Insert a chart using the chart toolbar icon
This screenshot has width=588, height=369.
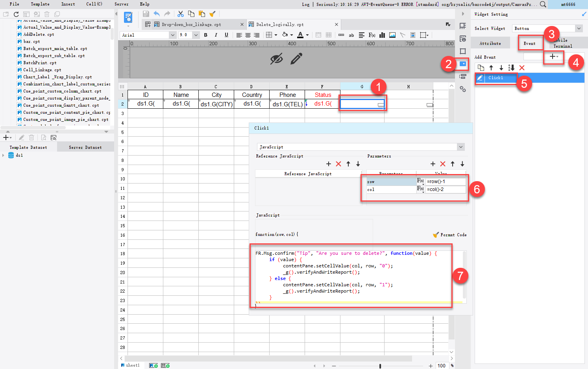point(382,35)
